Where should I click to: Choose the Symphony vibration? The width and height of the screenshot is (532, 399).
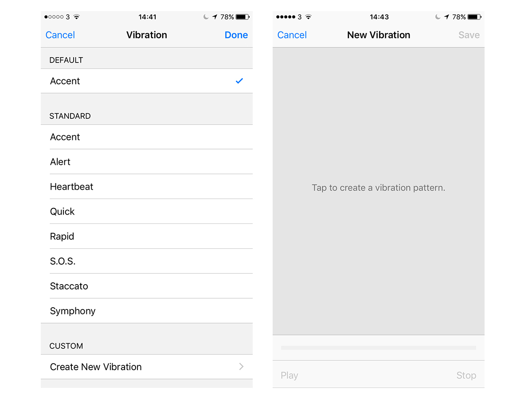[x=147, y=311]
